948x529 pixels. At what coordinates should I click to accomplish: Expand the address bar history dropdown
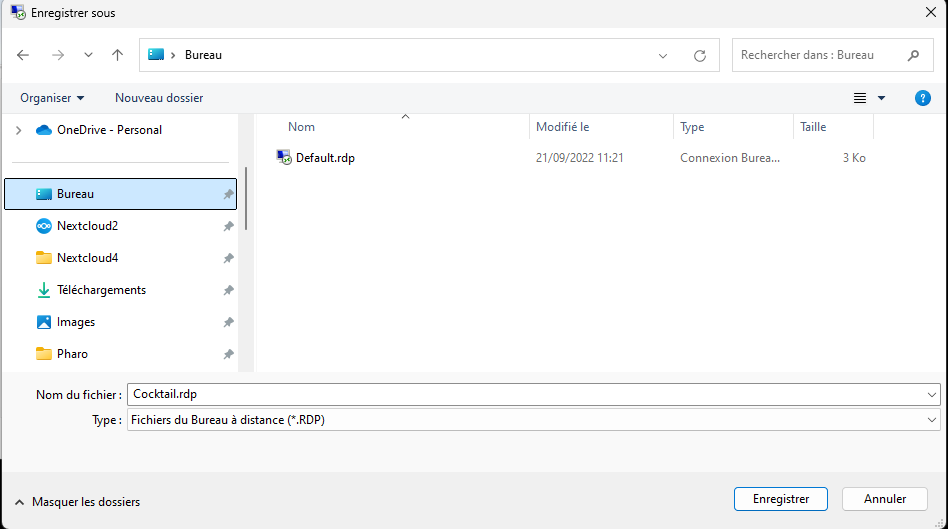tap(663, 56)
